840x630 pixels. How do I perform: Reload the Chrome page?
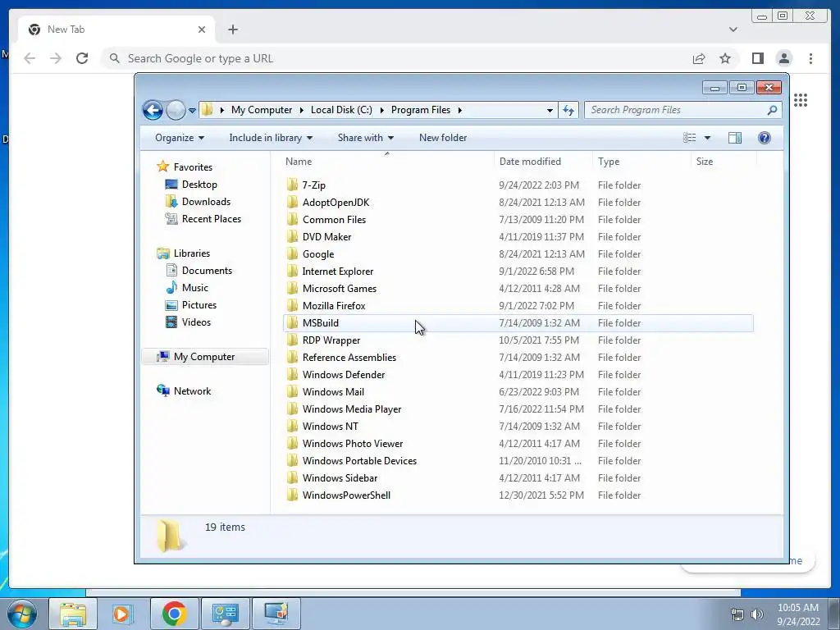(x=82, y=58)
